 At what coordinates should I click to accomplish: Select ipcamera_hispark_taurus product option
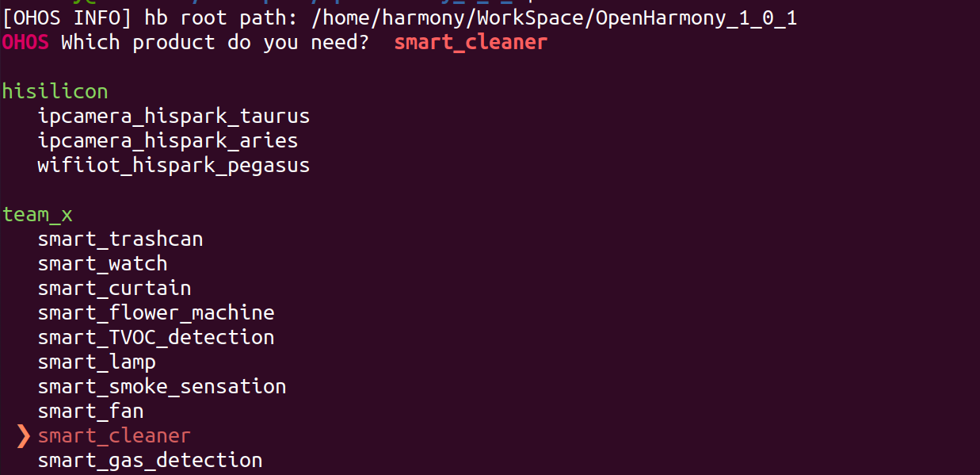[174, 117]
